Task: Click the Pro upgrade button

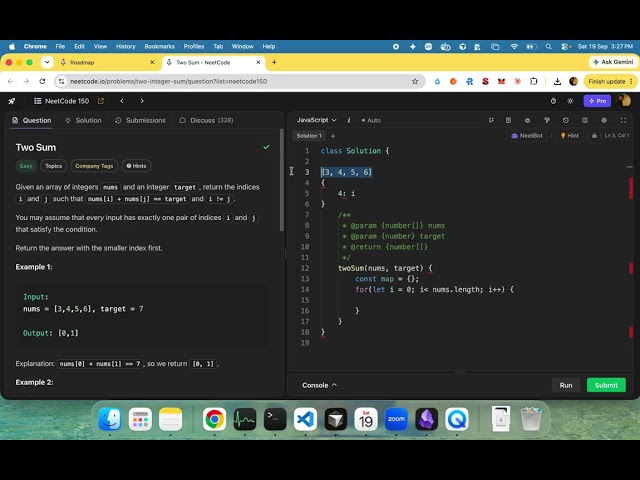Action: 597,101
